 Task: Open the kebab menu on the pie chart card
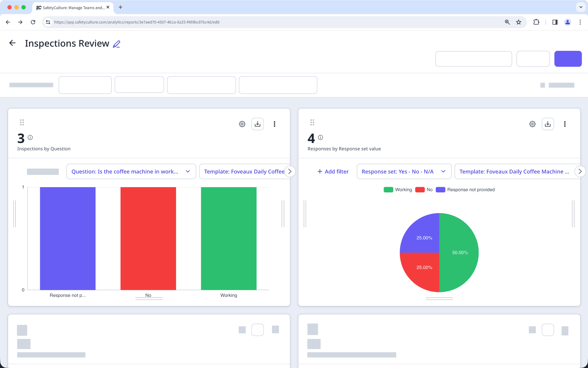coord(565,124)
